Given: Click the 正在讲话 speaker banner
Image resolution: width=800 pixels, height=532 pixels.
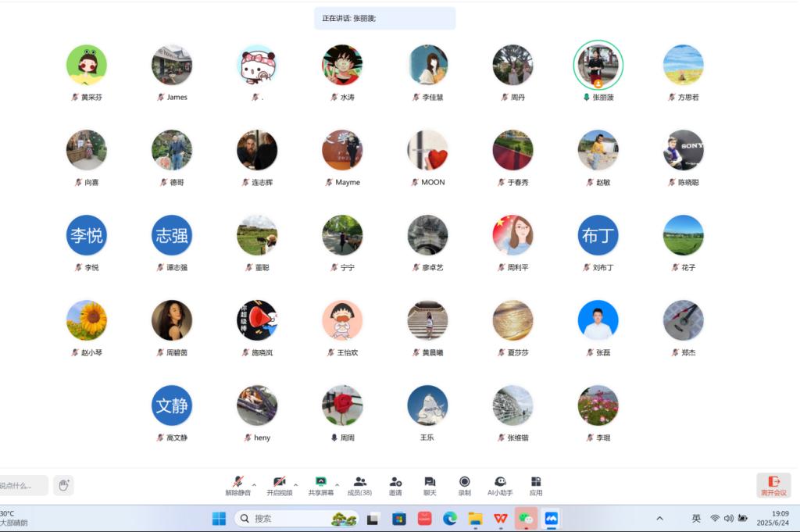Looking at the screenshot, I should coord(384,18).
